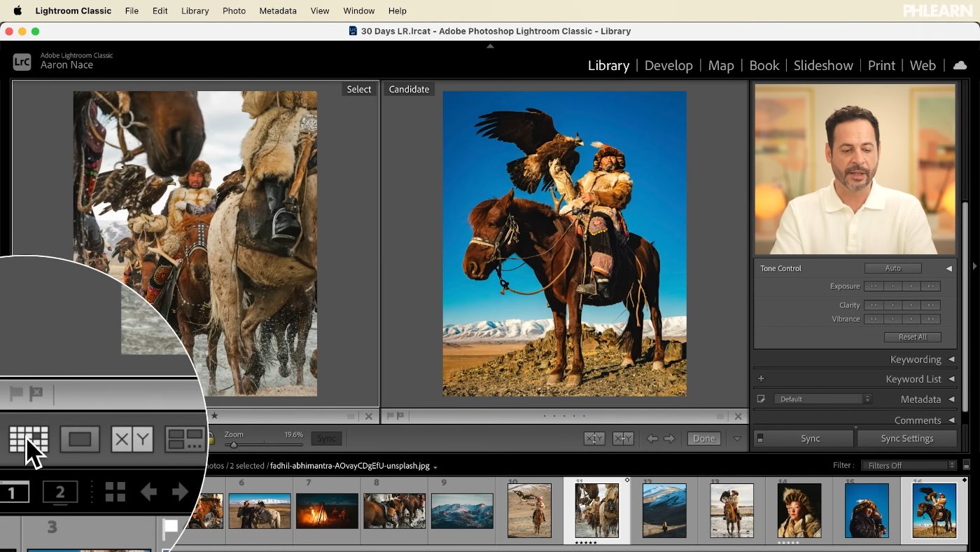Open the toolbar content triangle menu
This screenshot has width=980, height=552.
[x=736, y=439]
